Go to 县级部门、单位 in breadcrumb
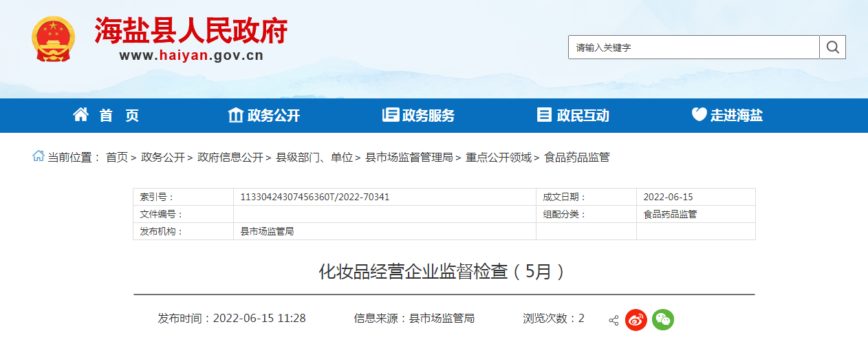This screenshot has height=342, width=868. pos(314,158)
